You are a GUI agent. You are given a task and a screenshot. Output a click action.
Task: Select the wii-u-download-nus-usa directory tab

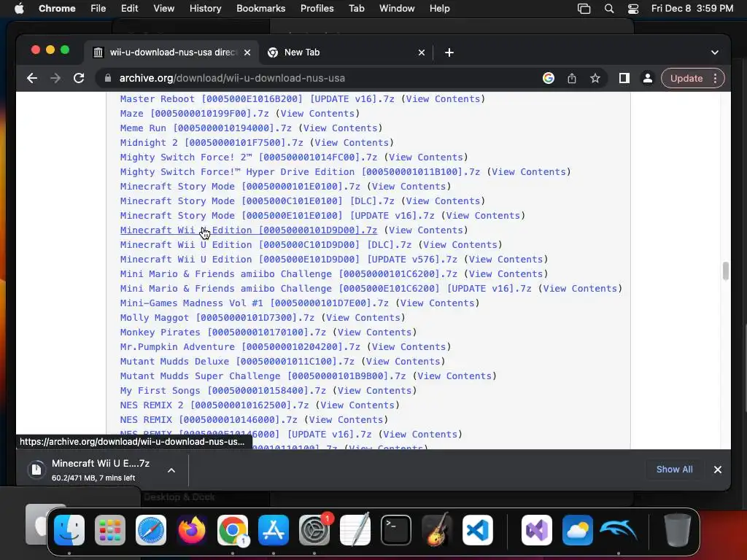click(172, 52)
